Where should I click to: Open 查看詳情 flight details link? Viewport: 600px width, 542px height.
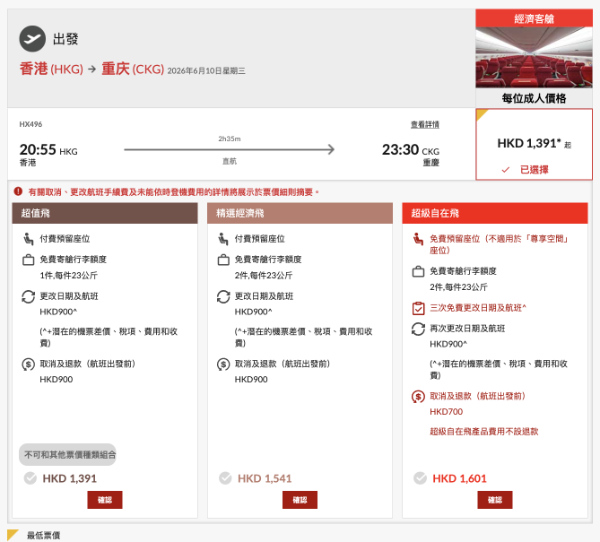[x=424, y=125]
